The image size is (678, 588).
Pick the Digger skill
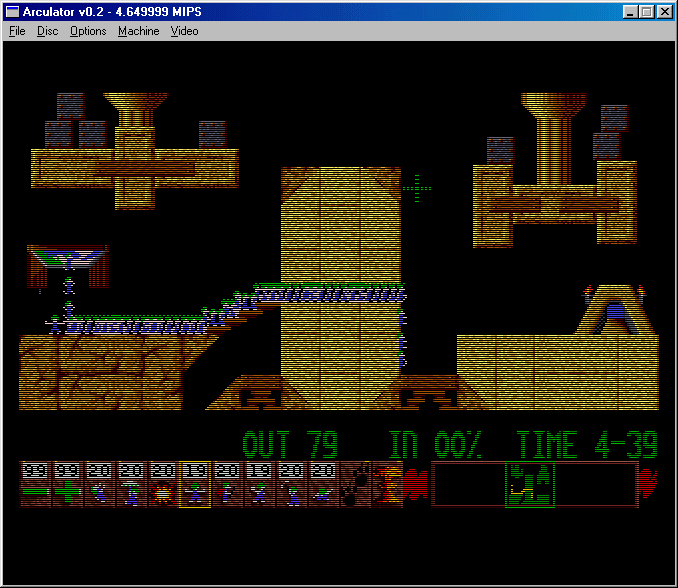pos(323,485)
